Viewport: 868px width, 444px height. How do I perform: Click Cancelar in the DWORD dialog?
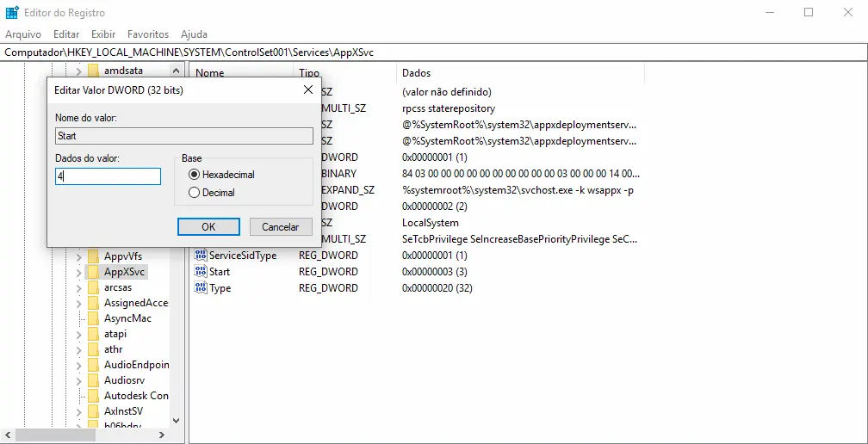point(280,226)
